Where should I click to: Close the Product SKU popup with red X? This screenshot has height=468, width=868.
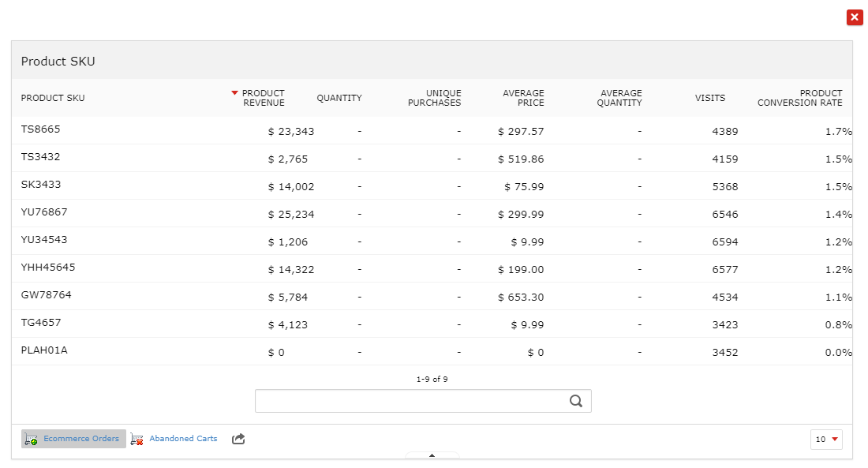click(855, 17)
